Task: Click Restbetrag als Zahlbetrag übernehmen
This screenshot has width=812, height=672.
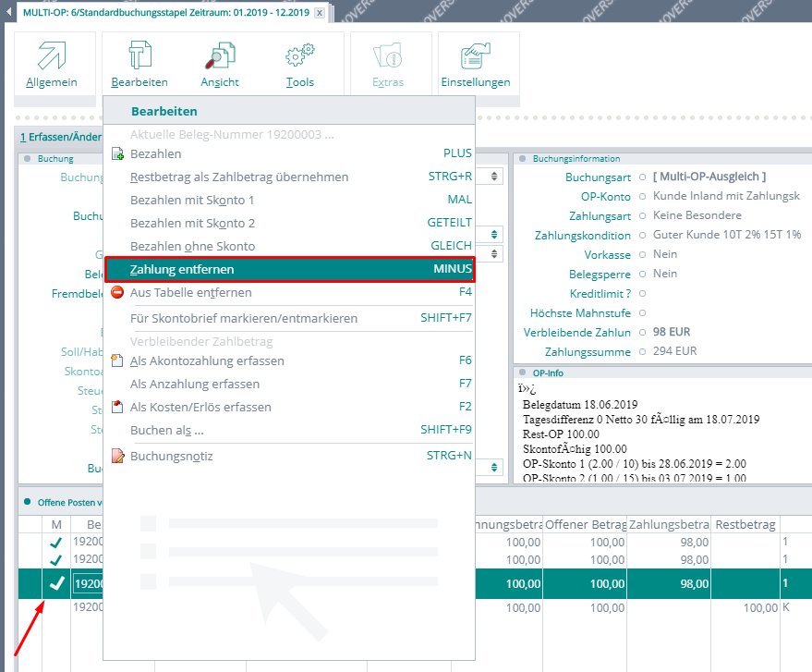Action: point(239,177)
